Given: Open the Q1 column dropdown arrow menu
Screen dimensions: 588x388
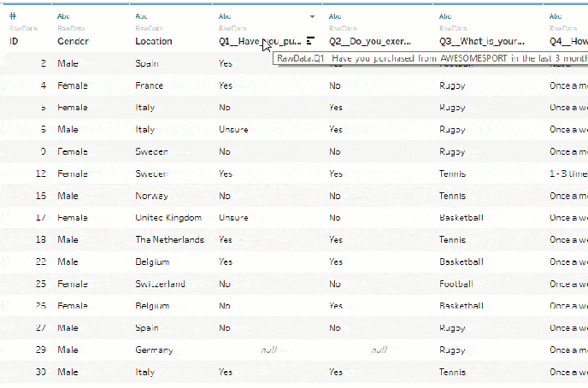Looking at the screenshot, I should pyautogui.click(x=312, y=16).
